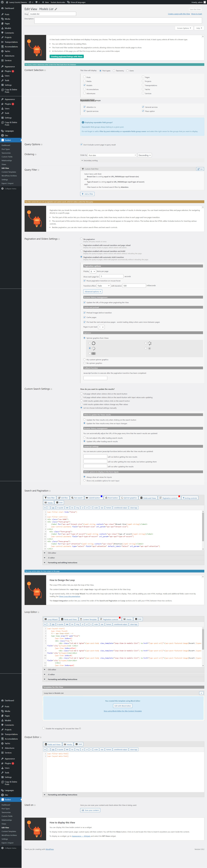Launch the Loop Wizard
Screen dimensions: 207x868
(51, 619)
